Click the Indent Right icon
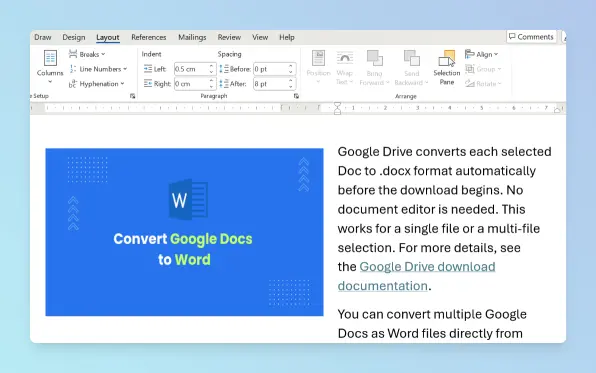 click(x=148, y=84)
